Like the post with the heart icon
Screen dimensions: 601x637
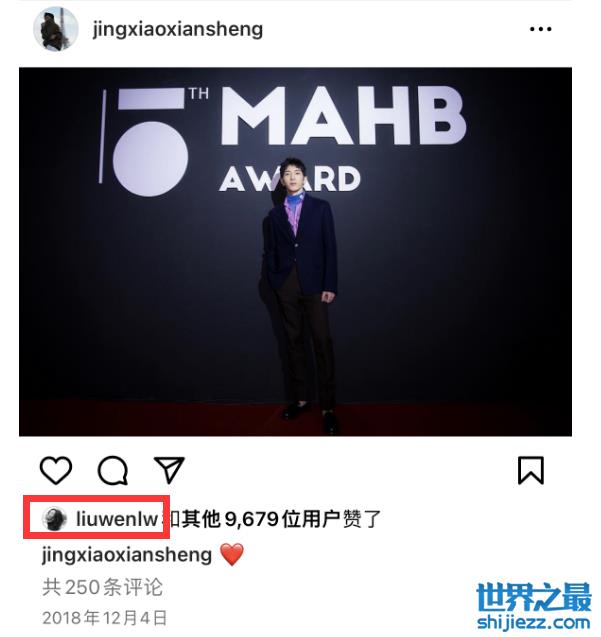click(56, 470)
